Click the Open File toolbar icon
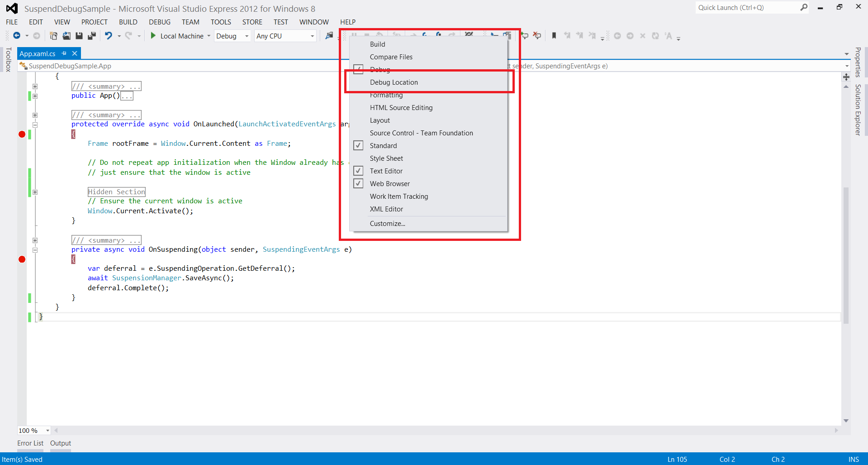This screenshot has height=465, width=868. (66, 36)
